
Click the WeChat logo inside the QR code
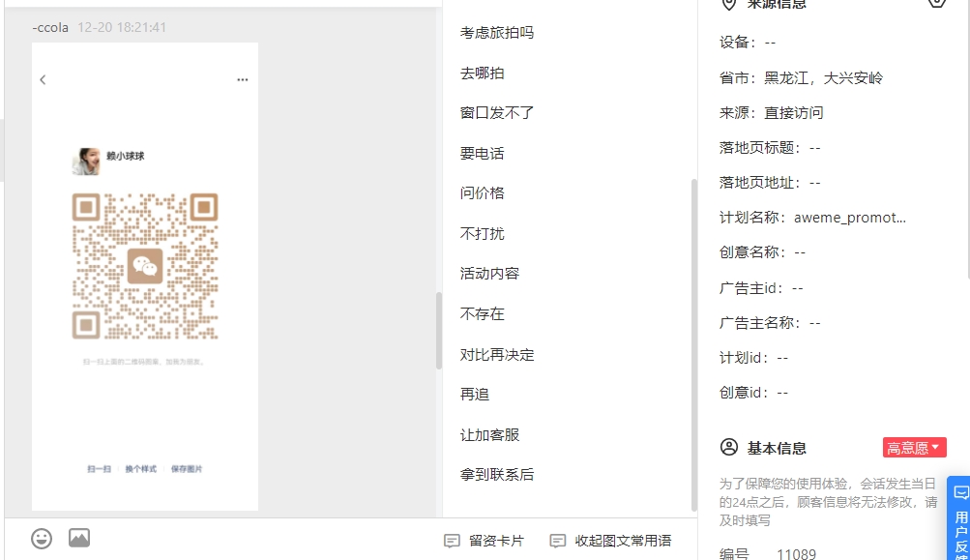tap(145, 266)
